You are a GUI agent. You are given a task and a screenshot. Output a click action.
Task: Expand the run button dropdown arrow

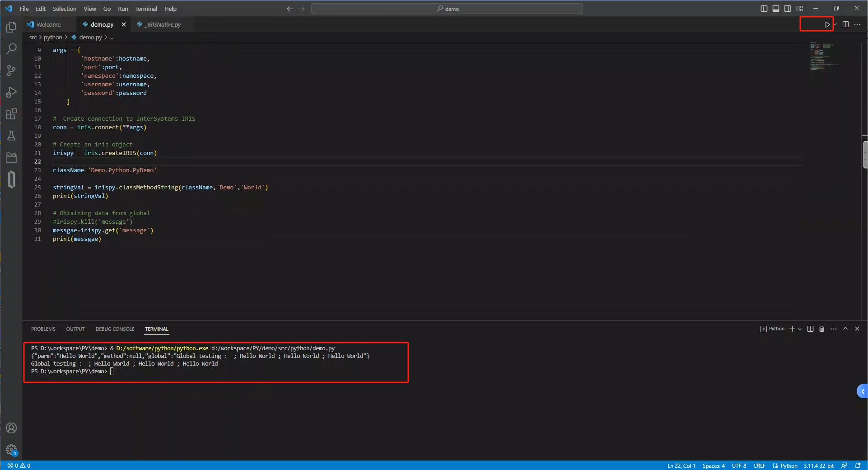[835, 24]
